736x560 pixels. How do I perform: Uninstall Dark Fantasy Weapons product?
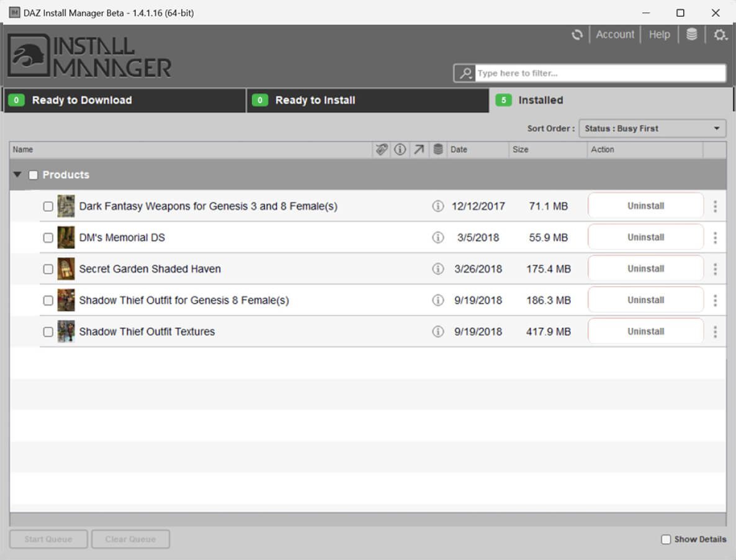coord(646,205)
